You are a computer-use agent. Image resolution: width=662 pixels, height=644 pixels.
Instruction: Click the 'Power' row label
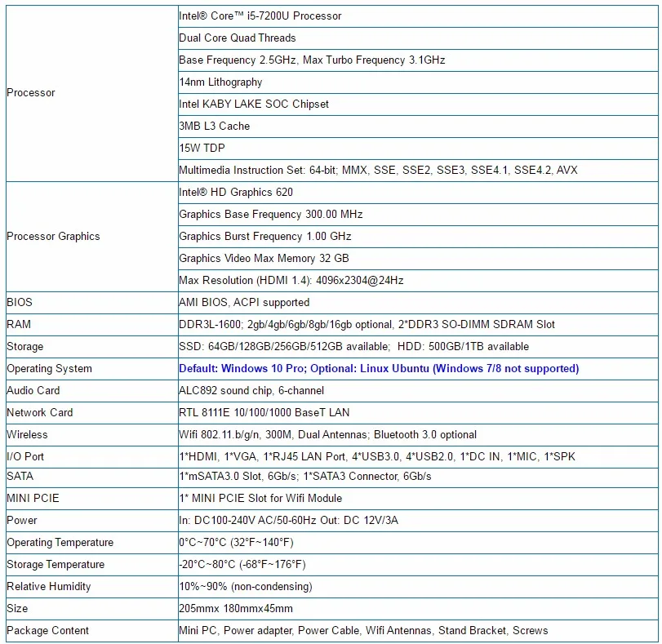[x=92, y=520]
